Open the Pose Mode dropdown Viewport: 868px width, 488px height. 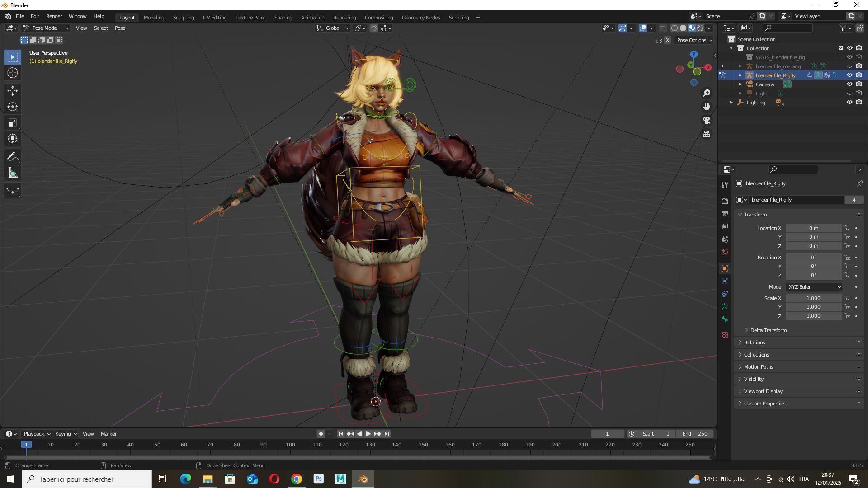(46, 28)
